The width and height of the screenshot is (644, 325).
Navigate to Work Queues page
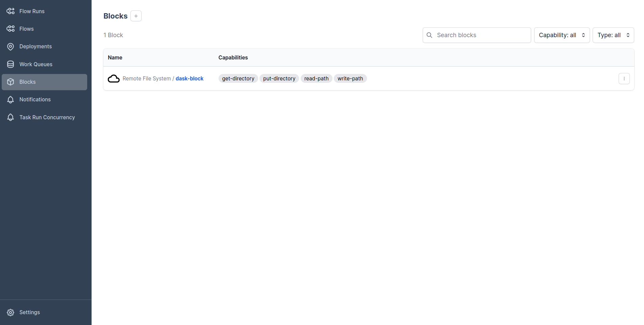click(36, 64)
